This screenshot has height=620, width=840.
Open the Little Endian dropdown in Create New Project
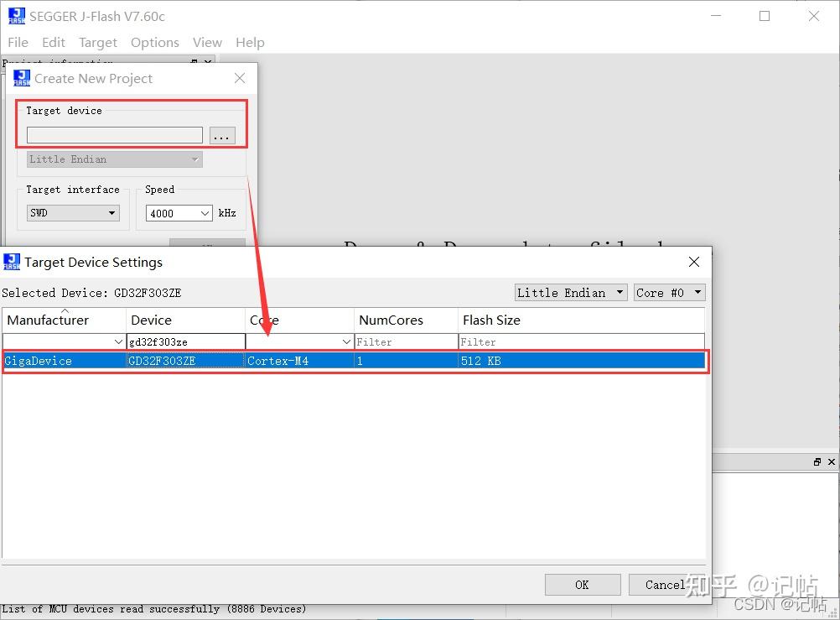point(115,159)
